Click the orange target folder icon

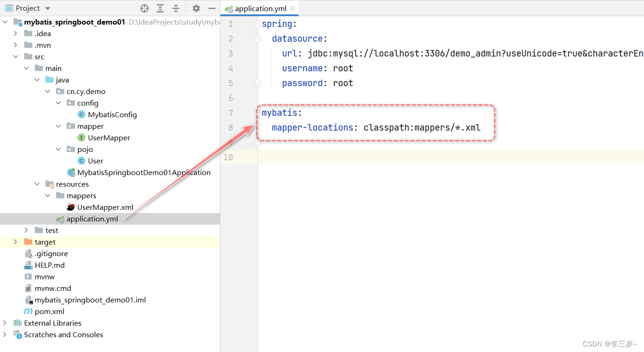tap(28, 242)
